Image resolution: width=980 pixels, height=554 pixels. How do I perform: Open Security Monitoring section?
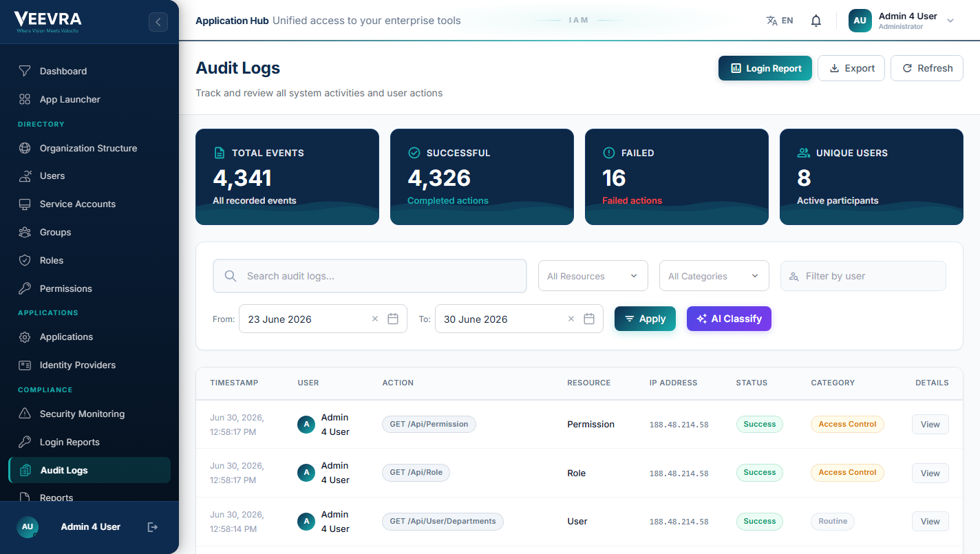[89, 414]
